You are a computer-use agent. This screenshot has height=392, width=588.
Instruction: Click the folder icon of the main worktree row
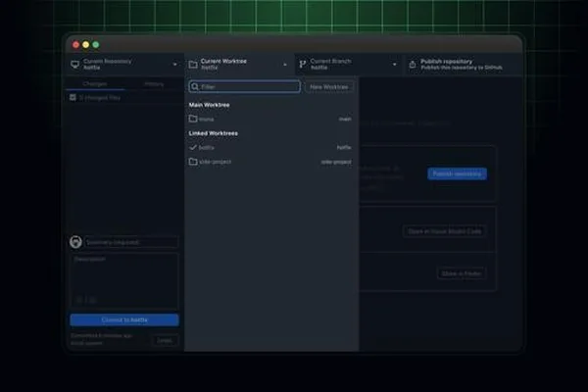pyautogui.click(x=193, y=119)
